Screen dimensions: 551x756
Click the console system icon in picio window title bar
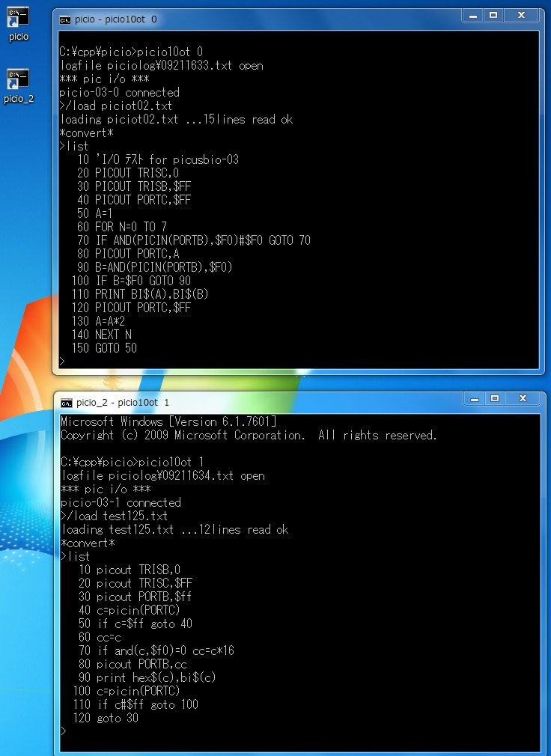coord(64,19)
